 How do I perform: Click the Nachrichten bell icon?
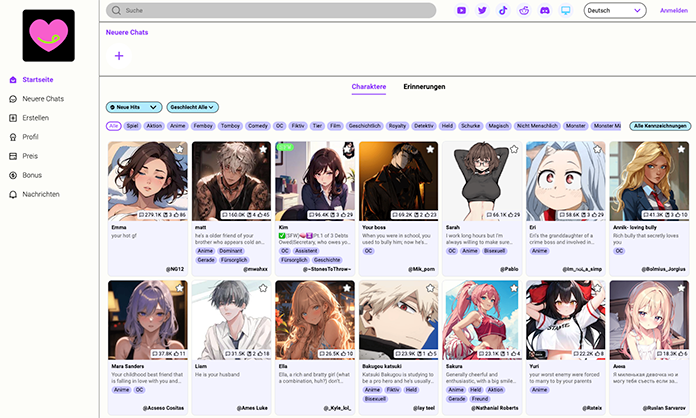point(13,194)
